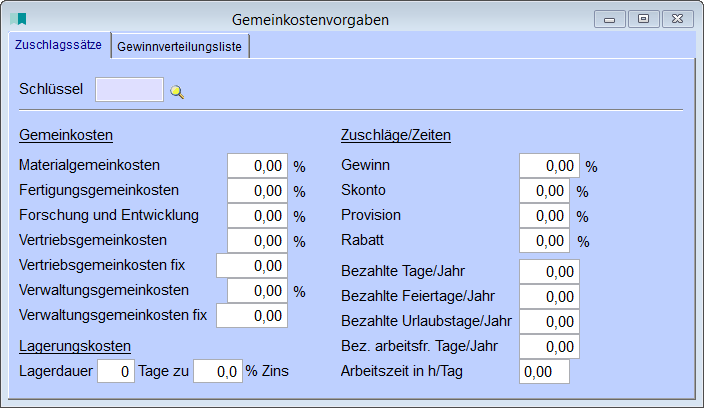Click the Bezahlte Feiertage/Jahr field
This screenshot has width=704, height=408.
tap(549, 297)
